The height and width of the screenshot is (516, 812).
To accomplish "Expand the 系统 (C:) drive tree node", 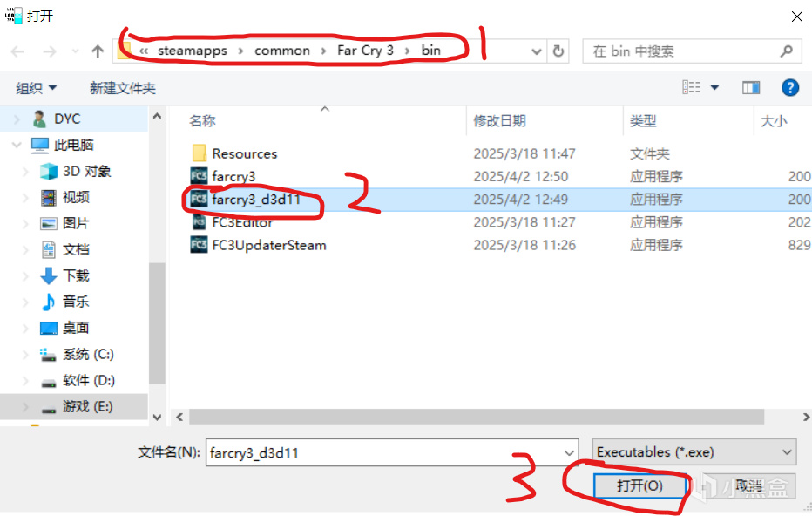I will 25,355.
